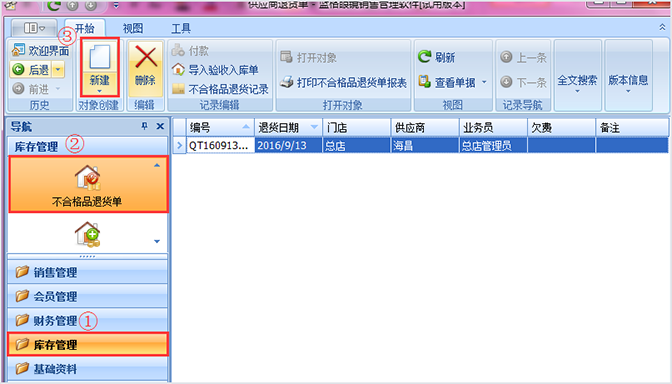This screenshot has width=672, height=384.
Task: Click the 刷新 refresh icon
Action: (x=424, y=56)
